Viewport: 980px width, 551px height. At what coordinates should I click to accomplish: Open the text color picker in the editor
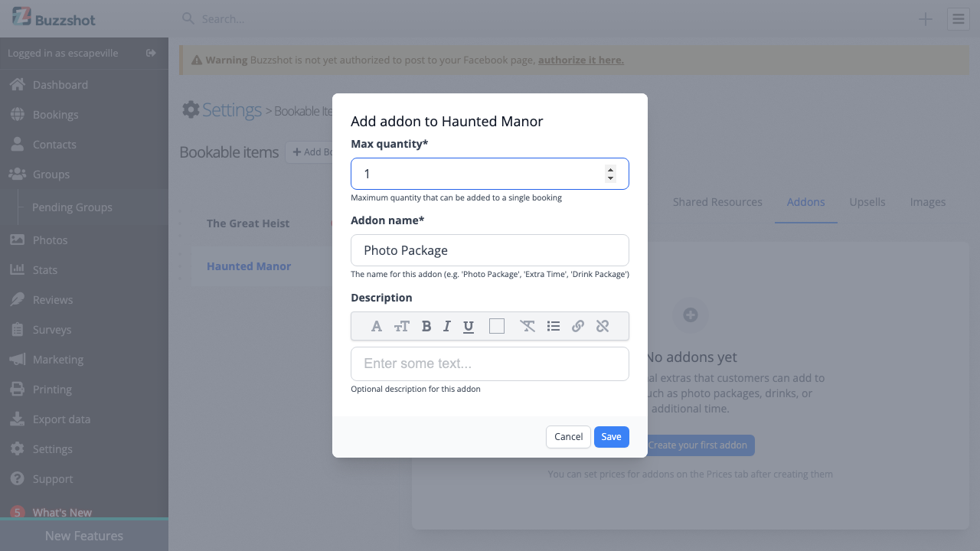(x=376, y=326)
